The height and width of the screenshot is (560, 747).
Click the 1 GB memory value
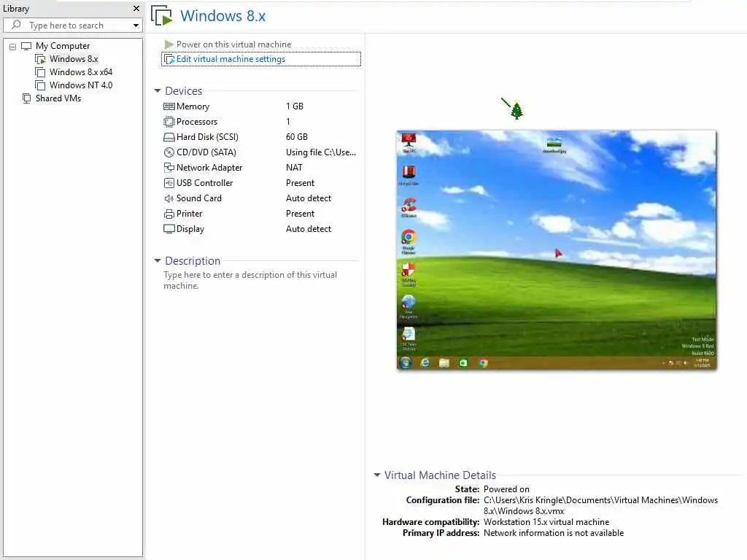coord(295,106)
